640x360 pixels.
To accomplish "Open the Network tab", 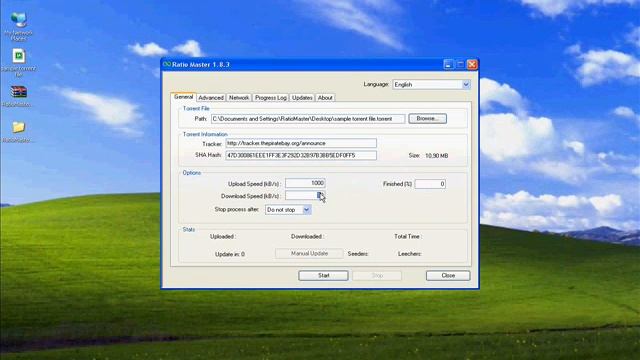I will 239,98.
